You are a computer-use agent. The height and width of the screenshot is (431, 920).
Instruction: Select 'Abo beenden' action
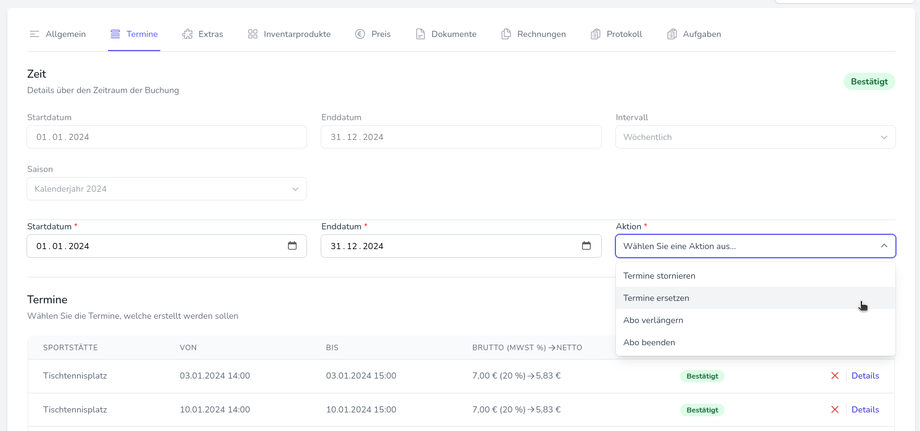649,342
